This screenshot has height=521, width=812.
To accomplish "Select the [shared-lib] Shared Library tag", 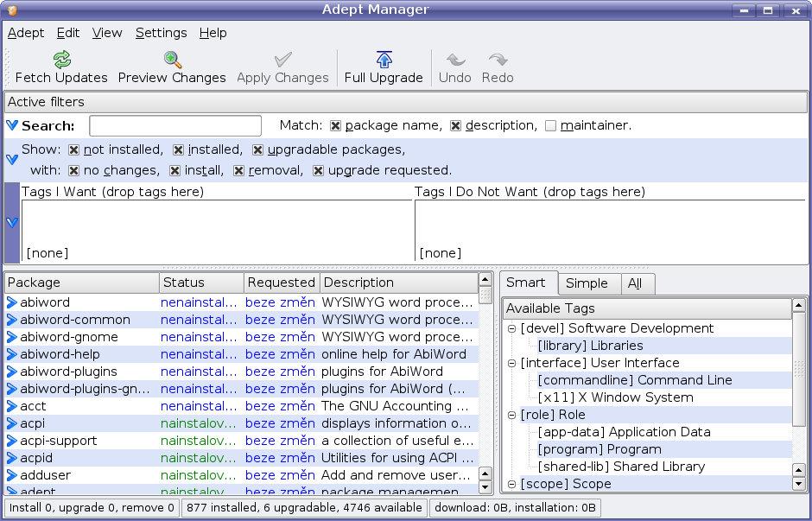I will coord(621,467).
